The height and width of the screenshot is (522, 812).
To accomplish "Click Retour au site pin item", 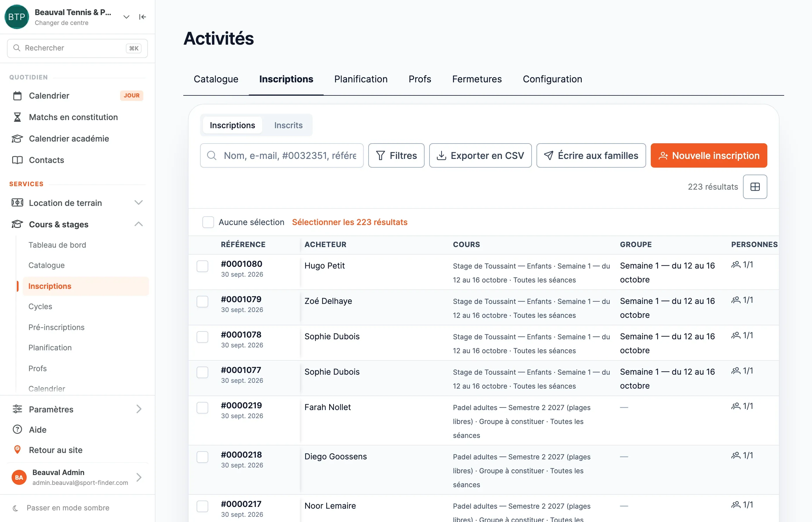I will 77,450.
